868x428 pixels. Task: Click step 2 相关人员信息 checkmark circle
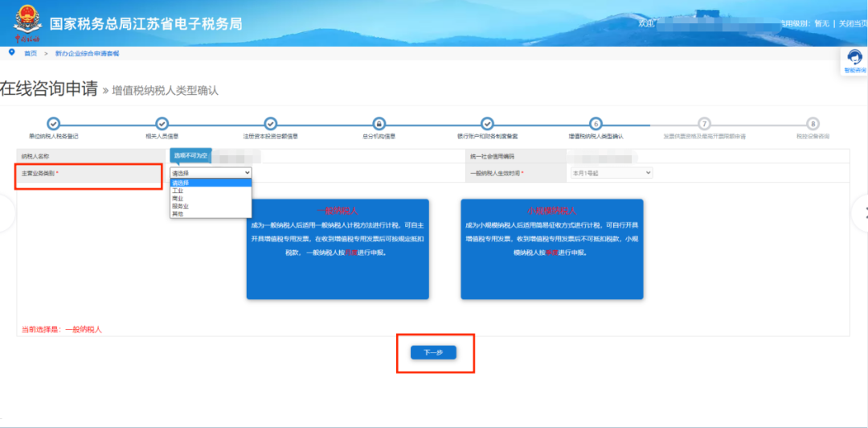point(162,123)
